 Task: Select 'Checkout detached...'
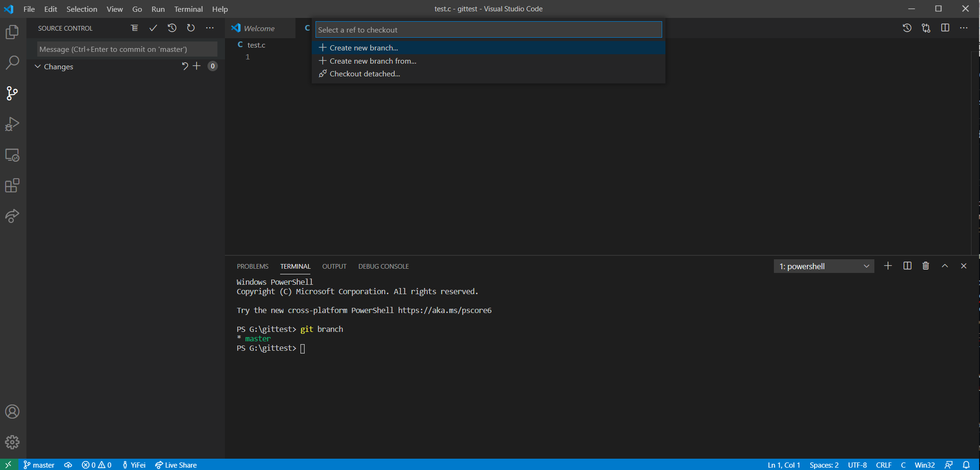coord(365,74)
